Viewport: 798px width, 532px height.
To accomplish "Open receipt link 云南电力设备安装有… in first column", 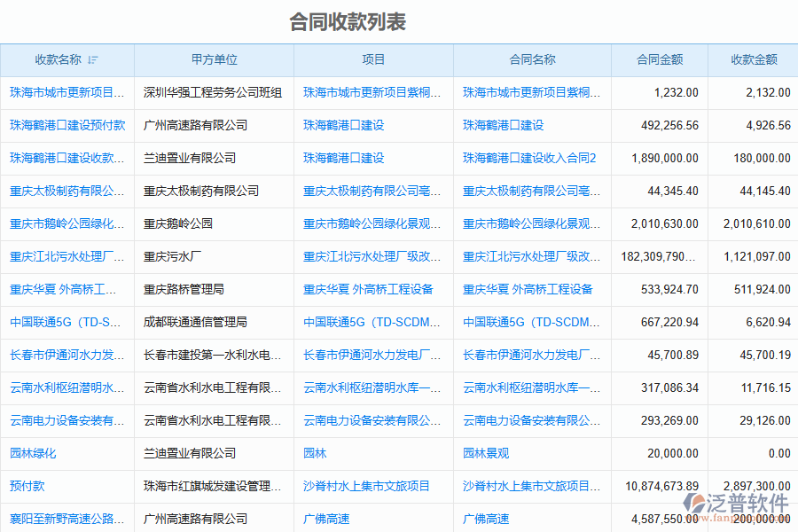I will pos(66,420).
